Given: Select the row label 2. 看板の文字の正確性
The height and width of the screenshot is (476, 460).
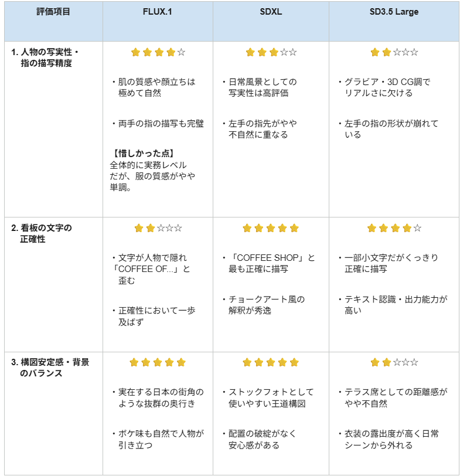Looking at the screenshot, I should tap(41, 233).
